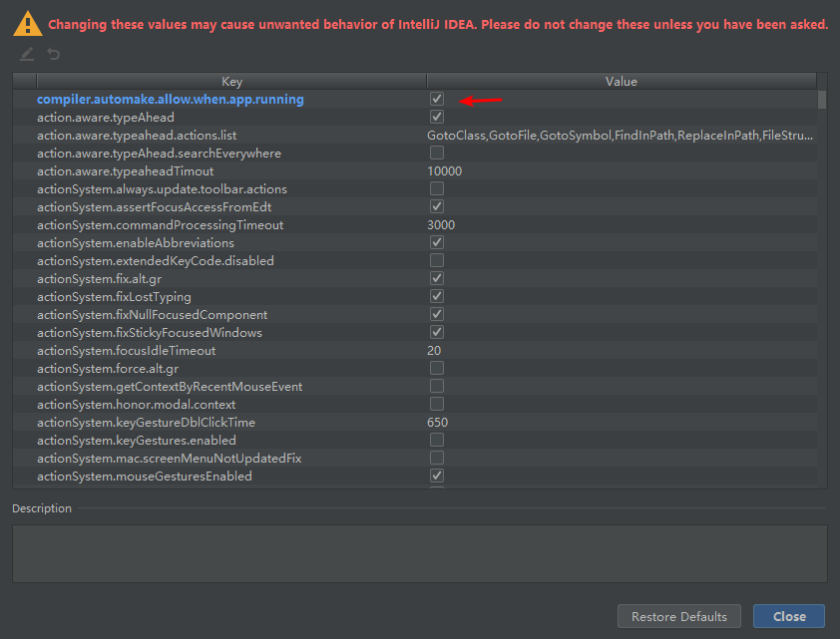Check actionSystem.keyGestures.enabled checkbox
840x639 pixels.
(x=437, y=441)
